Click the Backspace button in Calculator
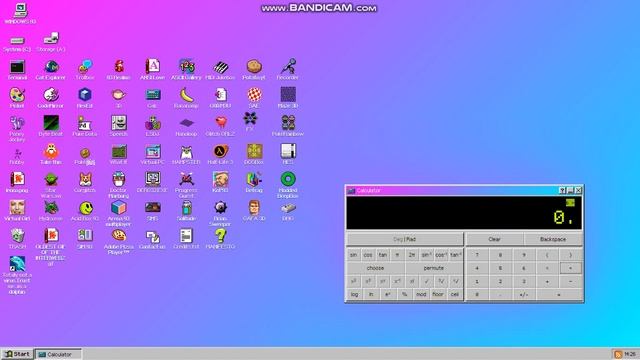This screenshot has width=640, height=360. pos(553,239)
